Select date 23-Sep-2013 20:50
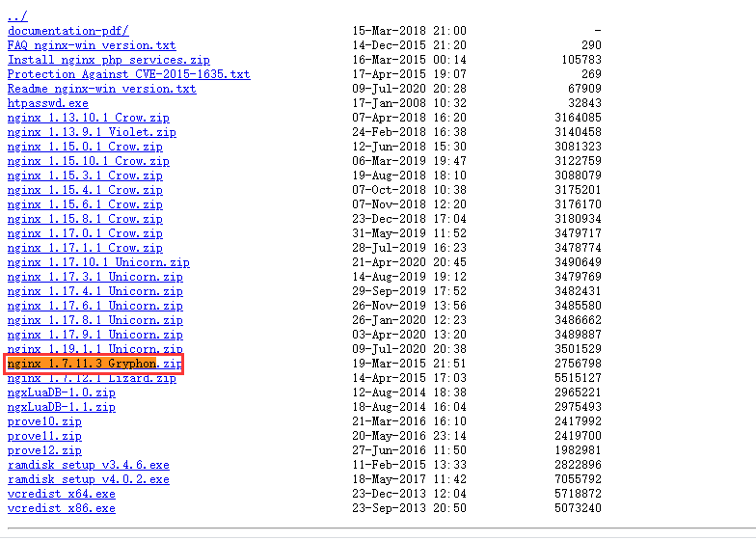Image resolution: width=756 pixels, height=541 pixels. pyautogui.click(x=409, y=508)
